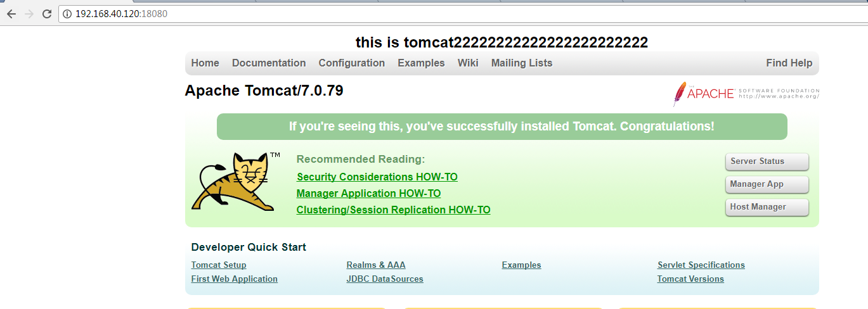Click the Recommended Reading heading

[361, 159]
